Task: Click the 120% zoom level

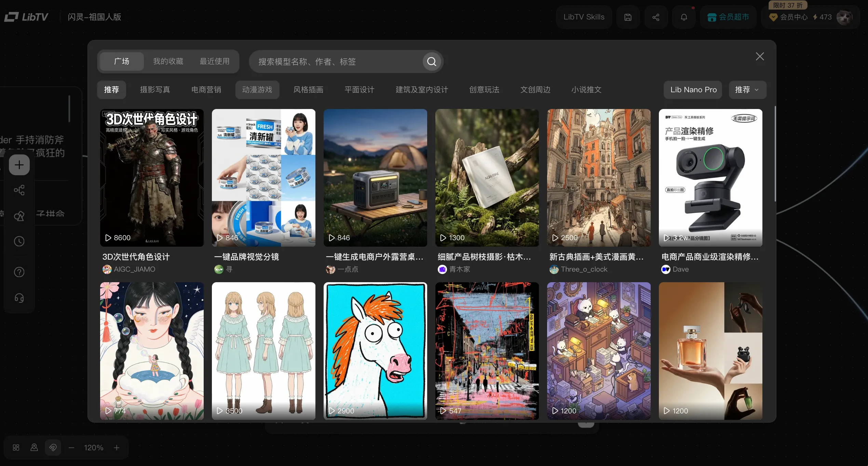Action: pyautogui.click(x=94, y=448)
